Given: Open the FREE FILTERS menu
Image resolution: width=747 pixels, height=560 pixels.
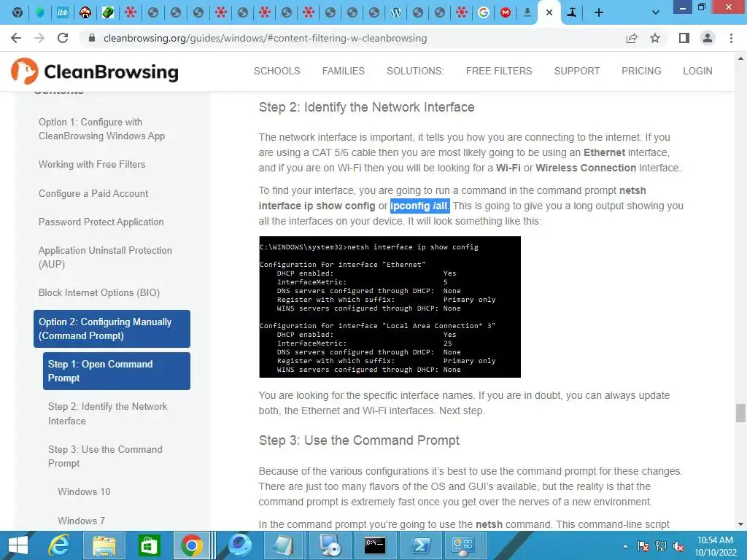Looking at the screenshot, I should (x=499, y=71).
